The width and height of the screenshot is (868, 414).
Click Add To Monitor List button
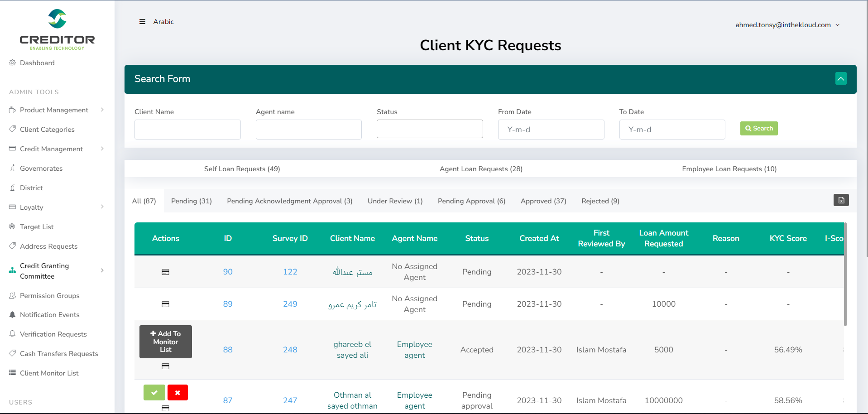point(166,342)
